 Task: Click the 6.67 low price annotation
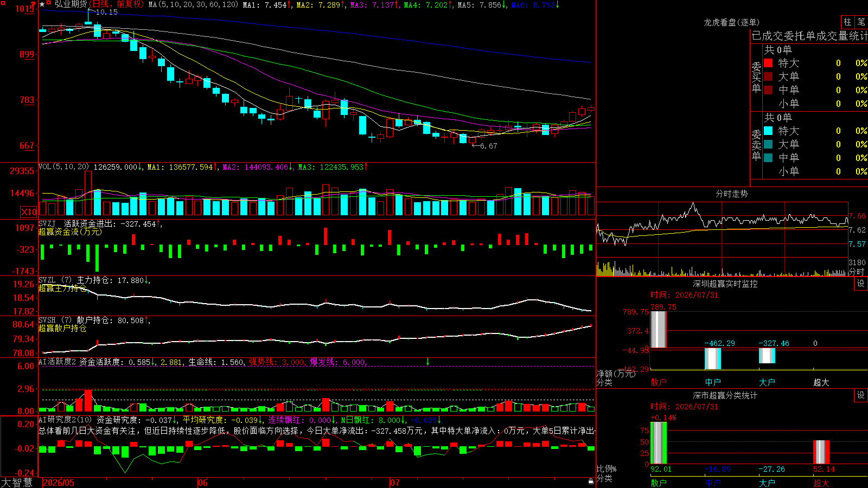point(488,146)
